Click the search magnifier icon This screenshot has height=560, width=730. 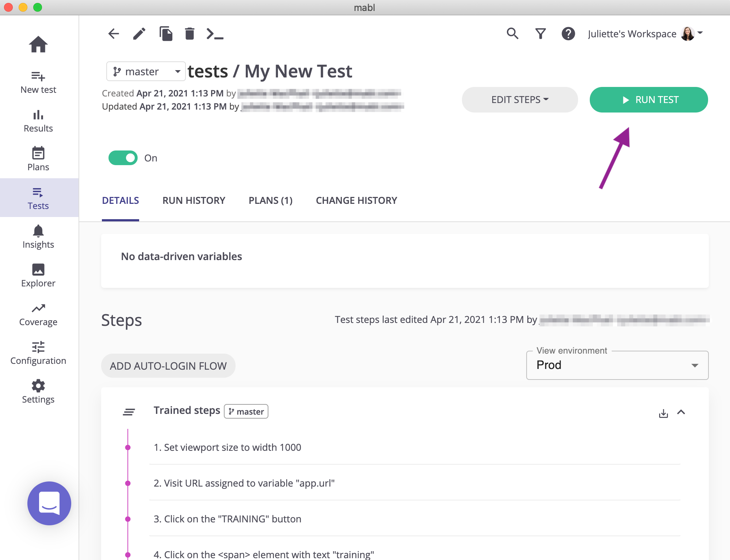[512, 34]
